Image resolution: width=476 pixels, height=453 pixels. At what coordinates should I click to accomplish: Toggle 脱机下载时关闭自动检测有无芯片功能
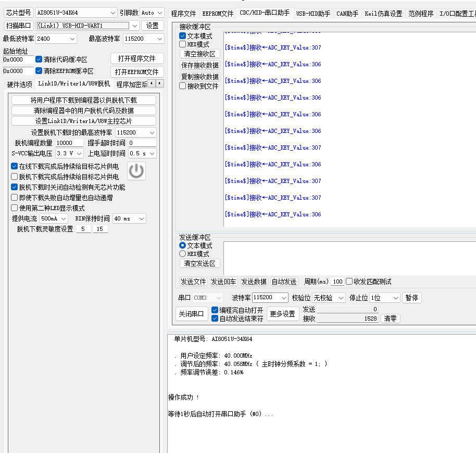pyautogui.click(x=14, y=187)
